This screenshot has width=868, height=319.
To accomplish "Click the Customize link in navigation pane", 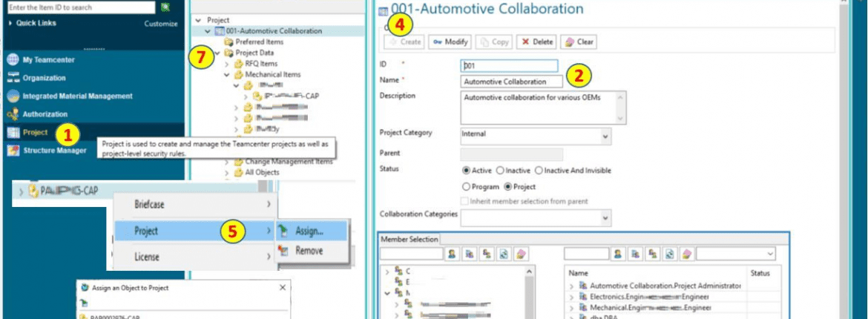I will 161,24.
